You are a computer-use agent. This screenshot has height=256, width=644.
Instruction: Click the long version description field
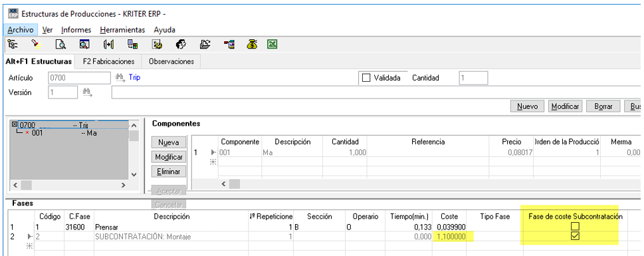376,92
